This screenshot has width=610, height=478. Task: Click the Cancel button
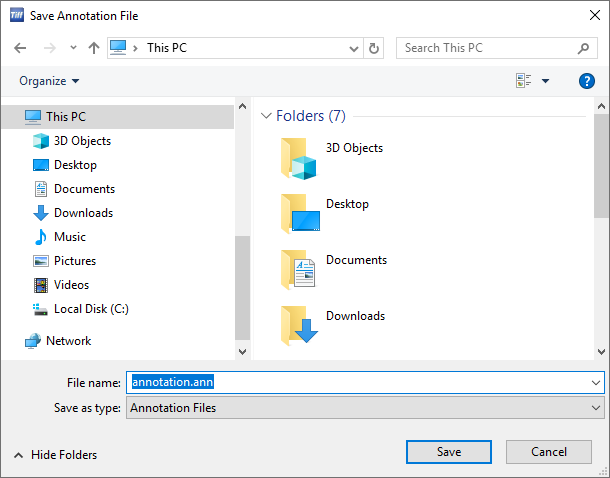(548, 452)
